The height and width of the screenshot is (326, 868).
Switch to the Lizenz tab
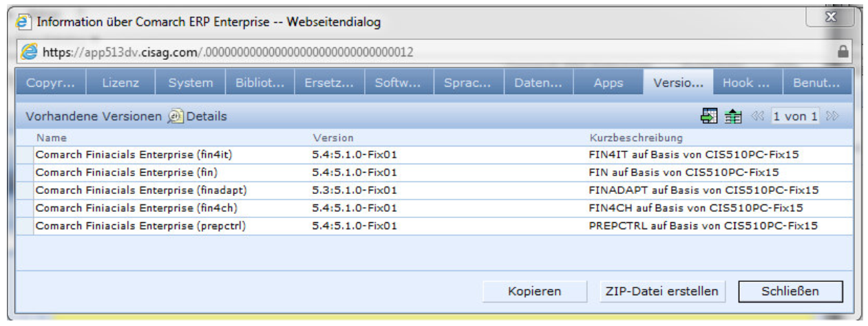click(120, 83)
